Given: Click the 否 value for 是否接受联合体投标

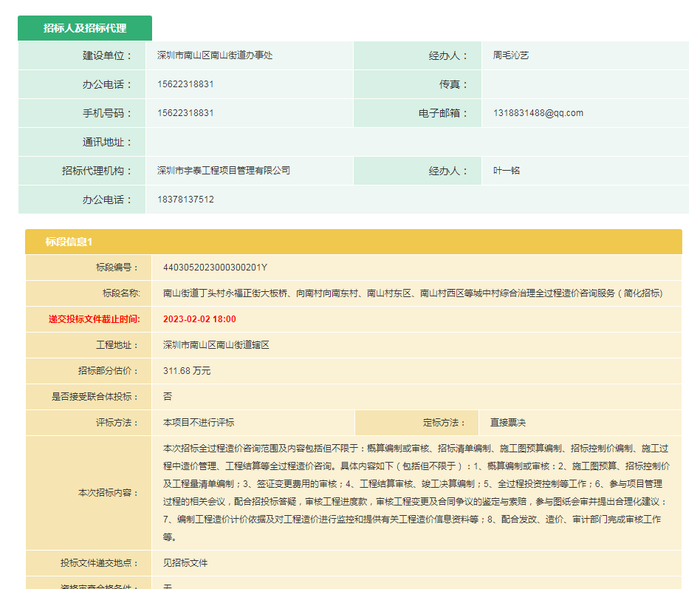Looking at the screenshot, I should click(x=168, y=397).
